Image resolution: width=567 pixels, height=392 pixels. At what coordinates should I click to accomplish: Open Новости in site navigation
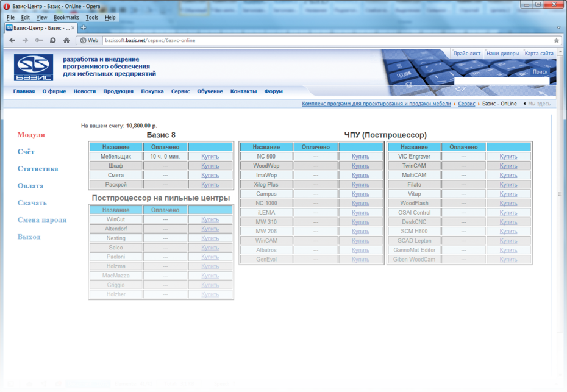coord(85,91)
